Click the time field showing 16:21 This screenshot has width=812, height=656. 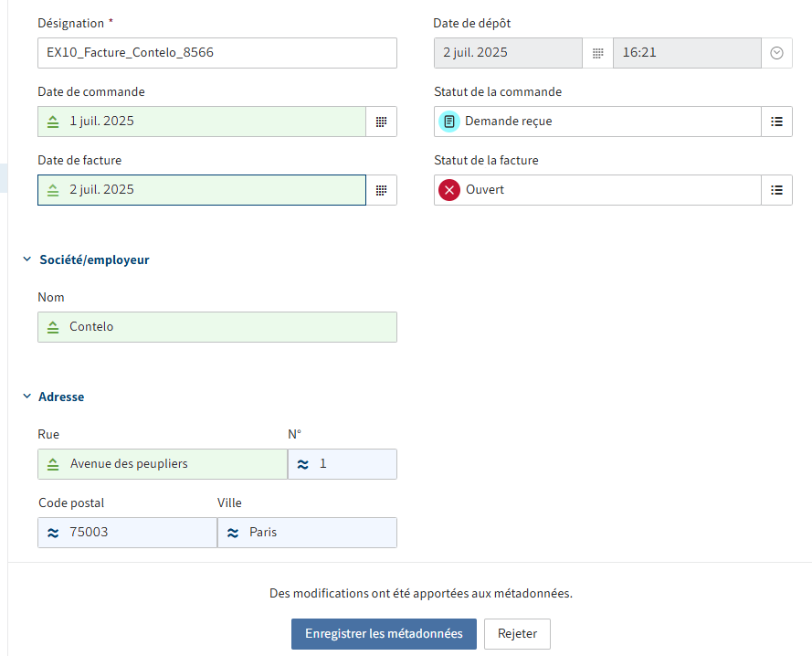tap(687, 53)
